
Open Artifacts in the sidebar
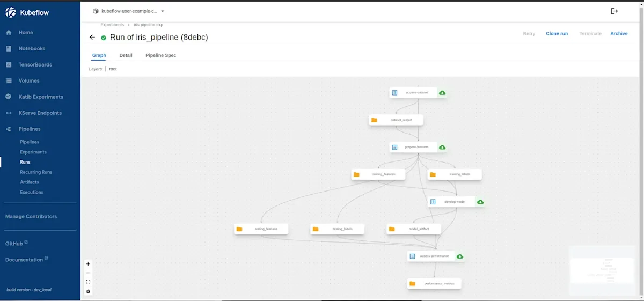(30, 182)
